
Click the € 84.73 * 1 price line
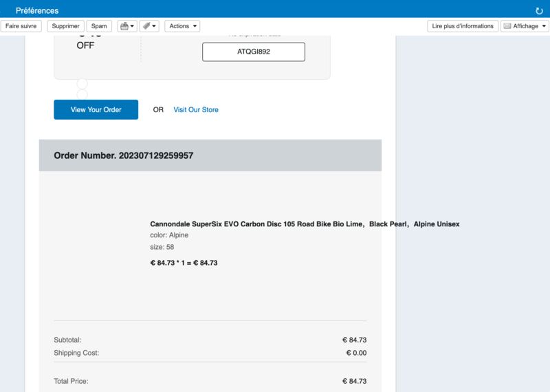pos(184,263)
